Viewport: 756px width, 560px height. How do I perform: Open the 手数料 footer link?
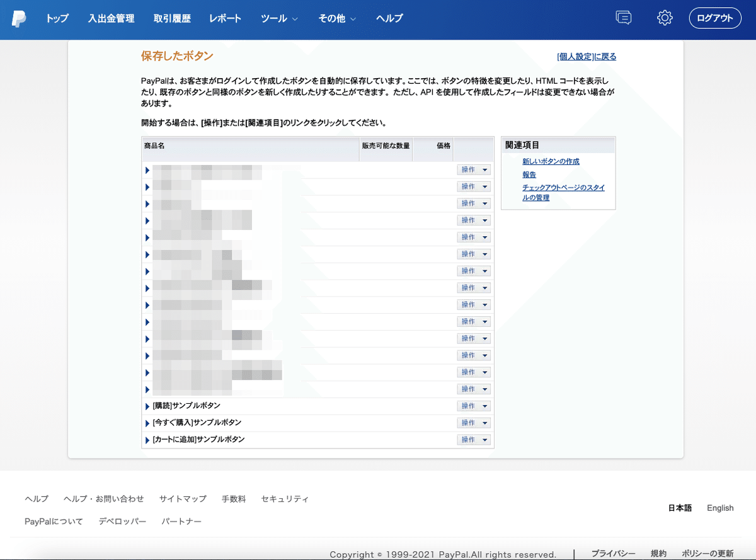coord(234,499)
